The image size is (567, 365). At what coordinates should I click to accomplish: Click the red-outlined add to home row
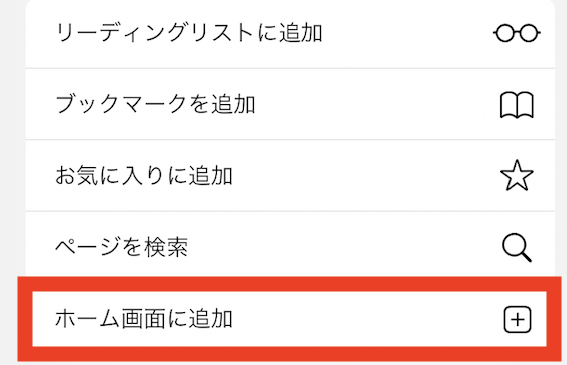(289, 319)
